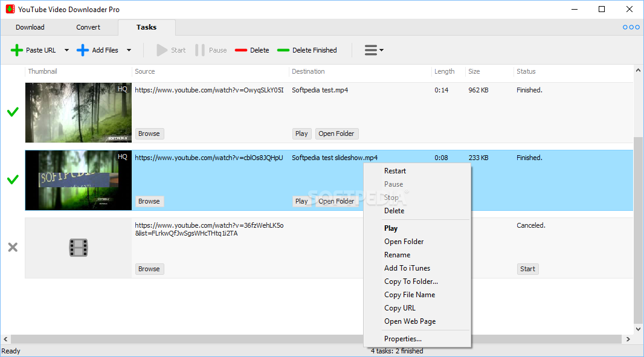Click Start button of the canceled task
The width and height of the screenshot is (644, 357).
click(527, 269)
